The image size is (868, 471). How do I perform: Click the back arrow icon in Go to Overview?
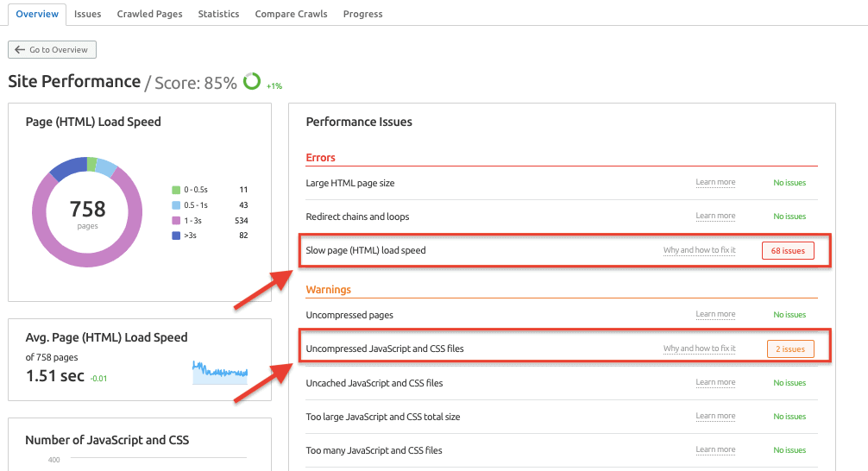(20, 50)
